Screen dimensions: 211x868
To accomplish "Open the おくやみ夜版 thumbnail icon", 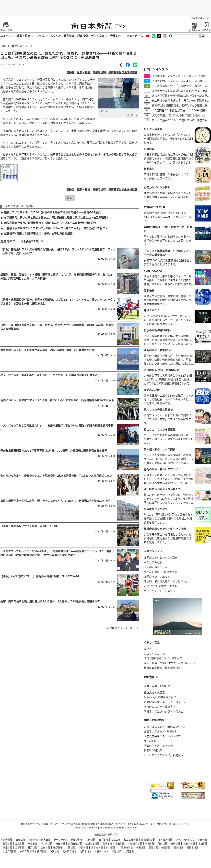I will coord(203,136).
